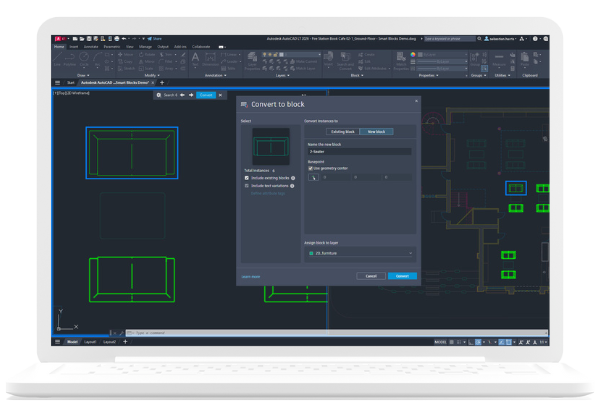Click the Paste icon in Clipboard
Viewport: 600px width, 414px height.
coord(525,60)
